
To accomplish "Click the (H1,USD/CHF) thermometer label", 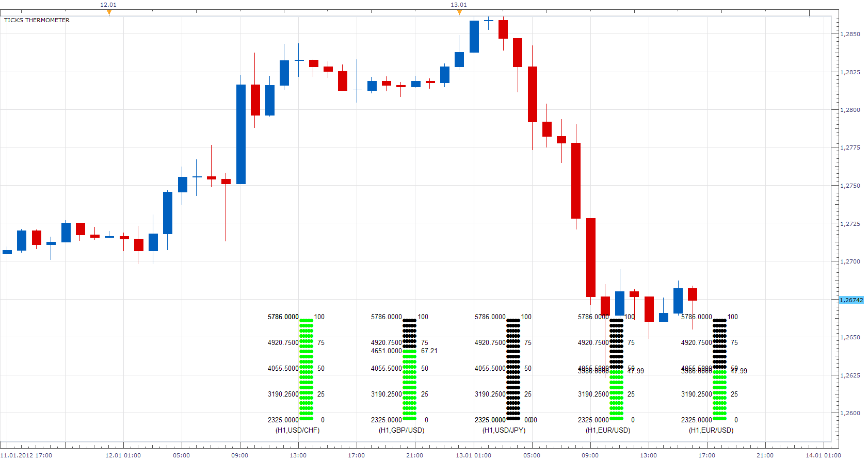I will coord(298,430).
